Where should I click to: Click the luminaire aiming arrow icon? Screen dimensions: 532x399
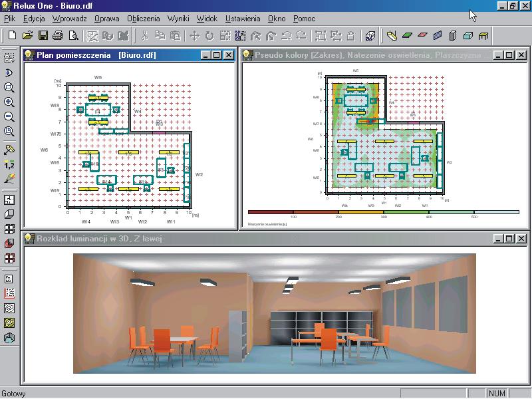9,150
